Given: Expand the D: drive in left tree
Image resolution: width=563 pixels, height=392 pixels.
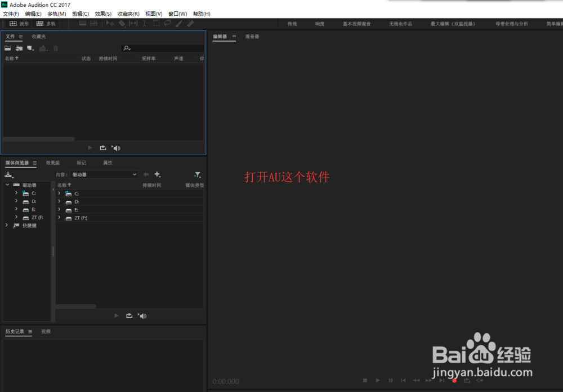Looking at the screenshot, I should pyautogui.click(x=16, y=201).
